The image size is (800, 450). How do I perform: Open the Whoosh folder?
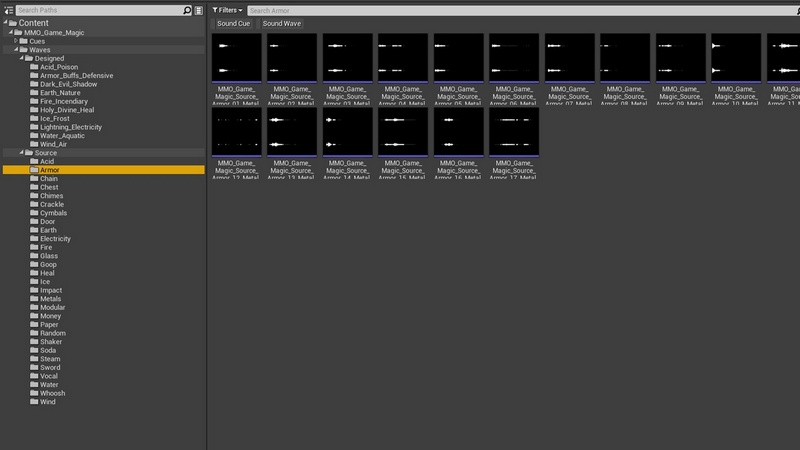coord(52,393)
